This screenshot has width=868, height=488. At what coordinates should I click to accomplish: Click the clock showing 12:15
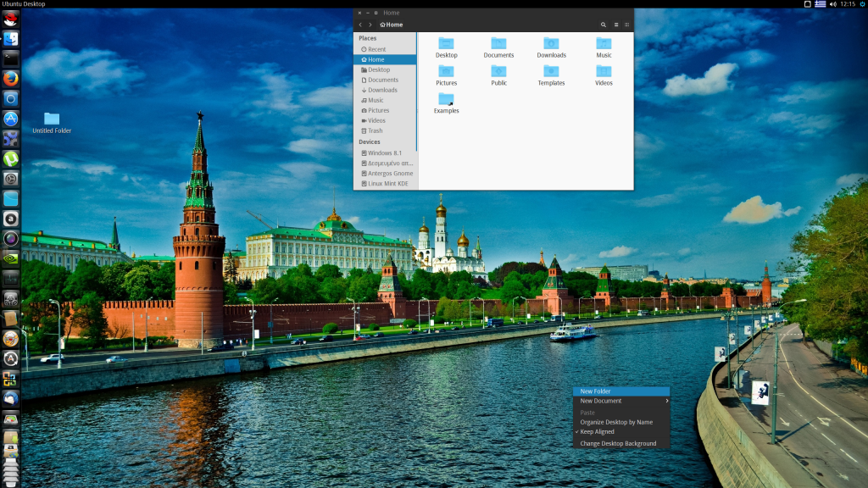[848, 4]
